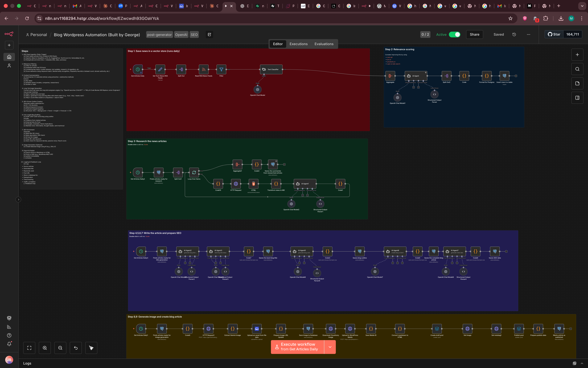Select the Get Articles Daily trigger node

138,69
